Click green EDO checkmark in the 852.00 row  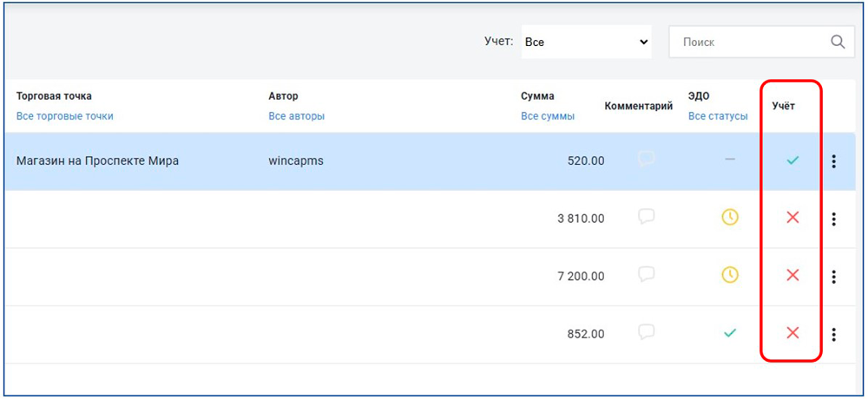tap(730, 333)
